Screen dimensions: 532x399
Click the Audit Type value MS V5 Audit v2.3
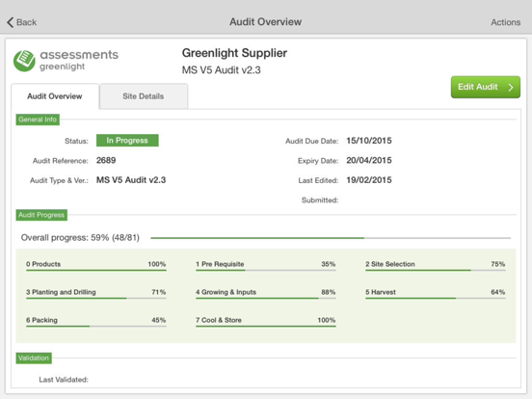[131, 180]
